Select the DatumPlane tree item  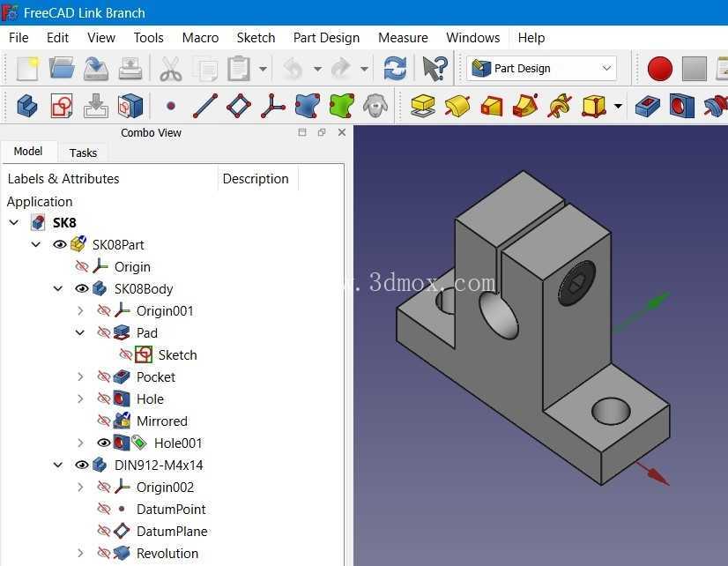click(x=172, y=532)
